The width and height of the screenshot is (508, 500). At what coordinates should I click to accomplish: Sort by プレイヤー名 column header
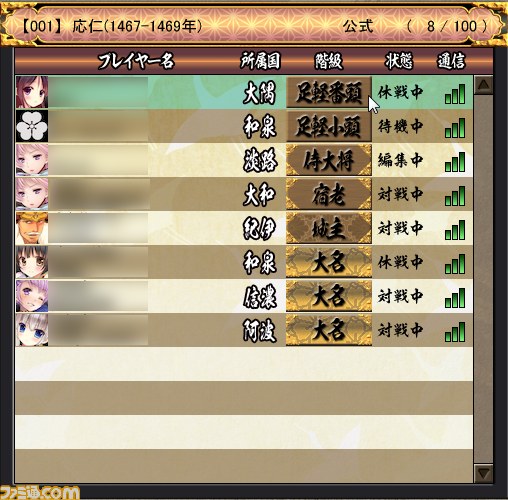(x=136, y=61)
